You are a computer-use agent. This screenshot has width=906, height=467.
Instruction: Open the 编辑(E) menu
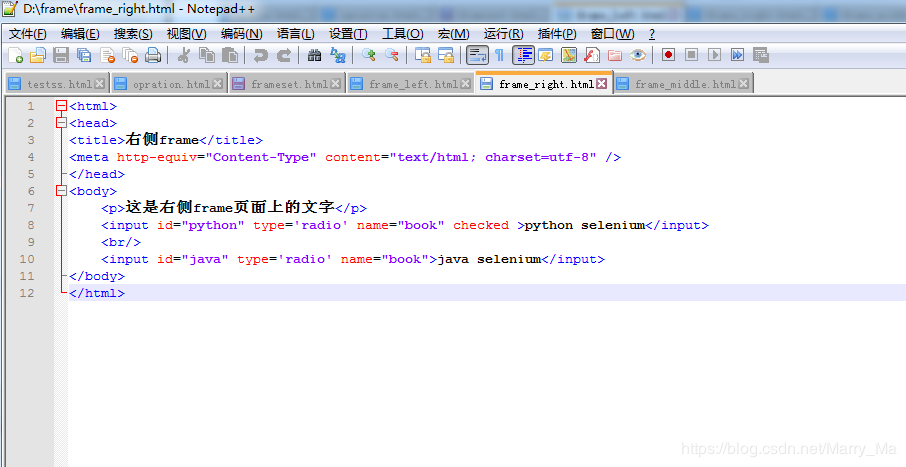pyautogui.click(x=80, y=34)
